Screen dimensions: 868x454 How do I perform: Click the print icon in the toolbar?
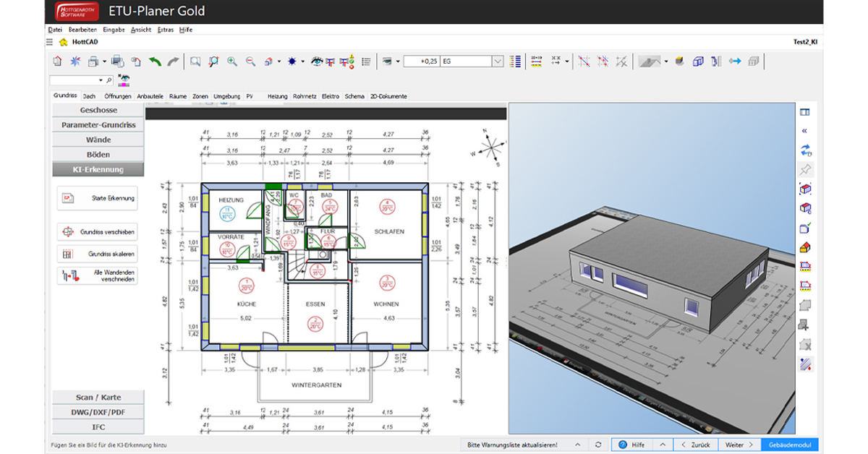tap(94, 61)
